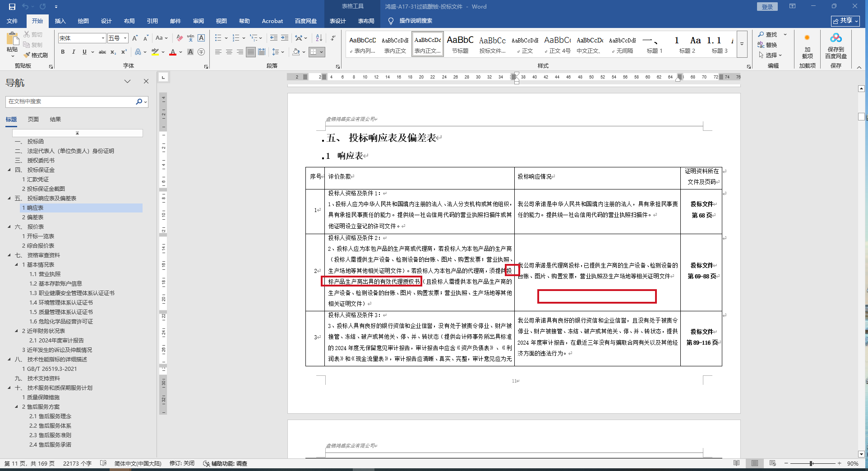Increase font size with the grow font icon
Image resolution: width=868 pixels, height=471 pixels.
[x=134, y=38]
